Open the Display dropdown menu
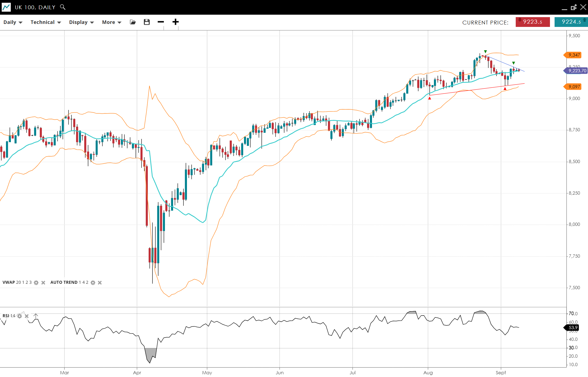Image resolution: width=588 pixels, height=377 pixels. (x=81, y=22)
